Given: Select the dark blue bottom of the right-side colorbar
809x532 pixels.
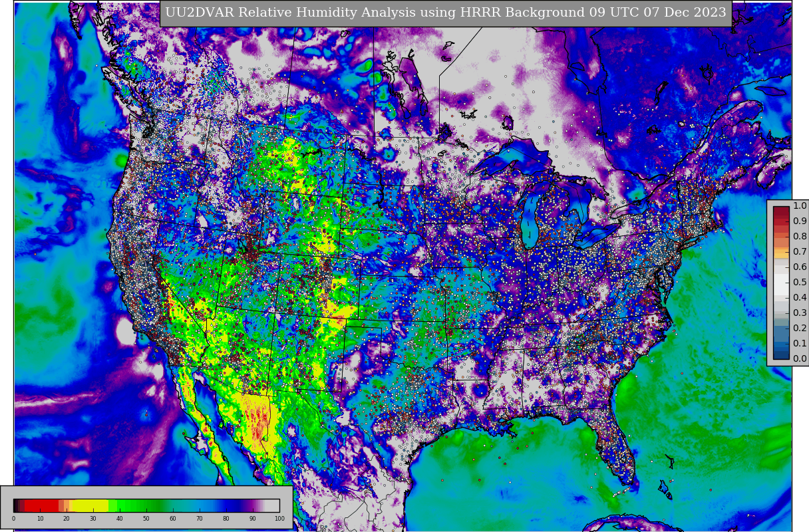Looking at the screenshot, I should coord(781,355).
